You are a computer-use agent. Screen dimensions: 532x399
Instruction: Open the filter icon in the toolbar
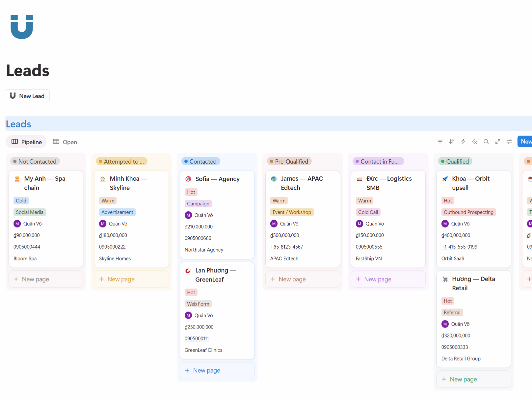(x=440, y=142)
